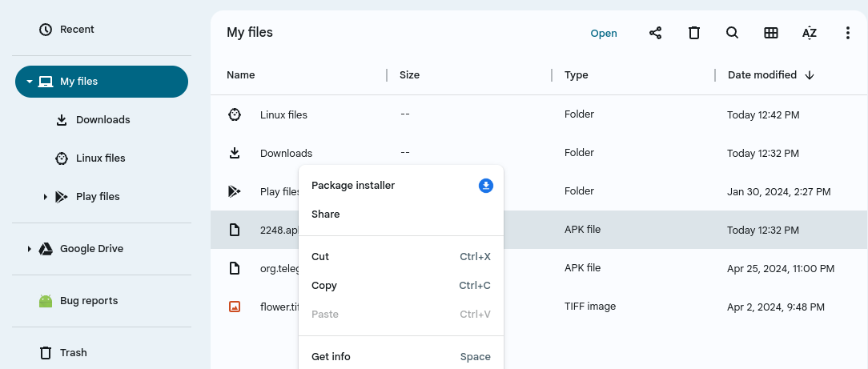
Task: Click the Date modified sort arrow
Action: tap(810, 75)
